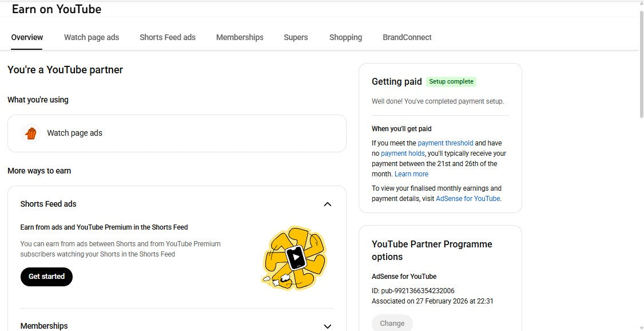644x331 pixels.
Task: Select the Overview tab
Action: (26, 37)
